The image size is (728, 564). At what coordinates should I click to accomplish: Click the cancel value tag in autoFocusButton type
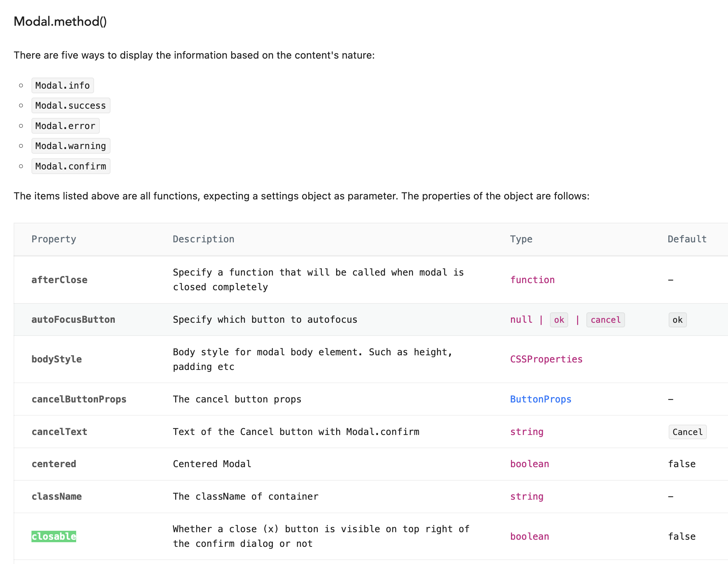(605, 320)
